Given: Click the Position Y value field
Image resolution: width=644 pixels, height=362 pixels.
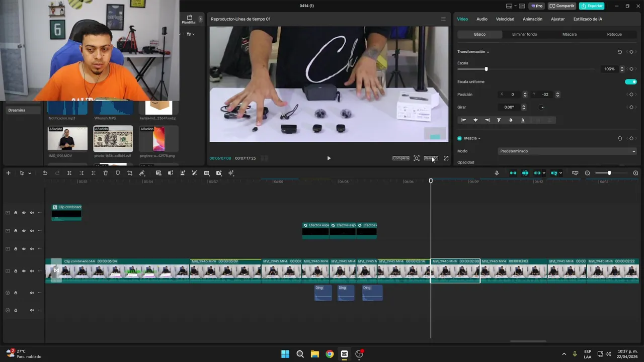Looking at the screenshot, I should point(546,95).
